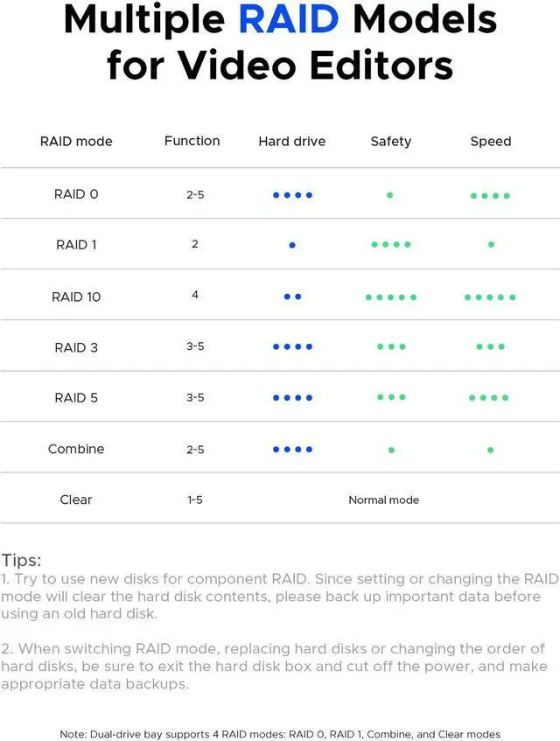The height and width of the screenshot is (741, 560).
Task: Click the Tips heading
Action: point(21,561)
